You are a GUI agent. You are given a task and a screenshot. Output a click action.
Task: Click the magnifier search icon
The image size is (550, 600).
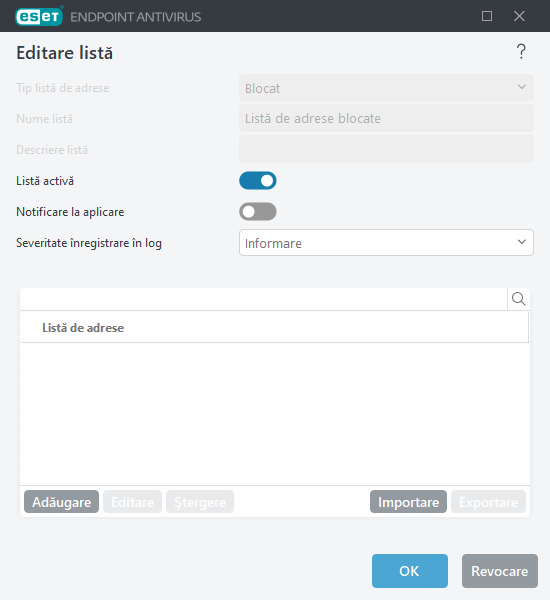(x=519, y=299)
